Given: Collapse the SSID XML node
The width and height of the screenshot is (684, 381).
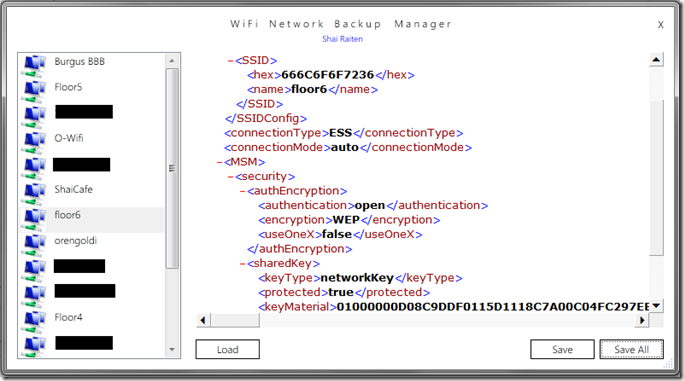Looking at the screenshot, I should click(230, 61).
